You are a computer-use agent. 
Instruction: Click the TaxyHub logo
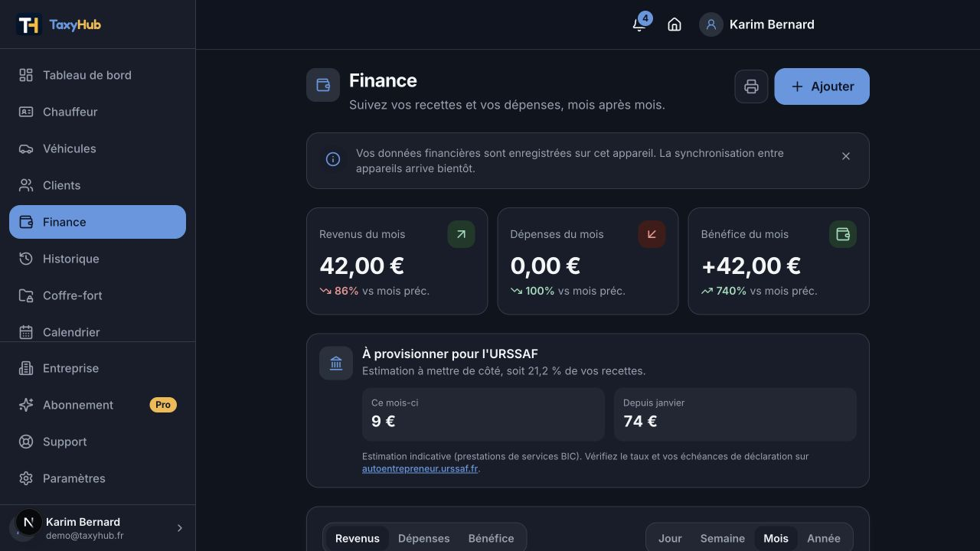coord(59,24)
